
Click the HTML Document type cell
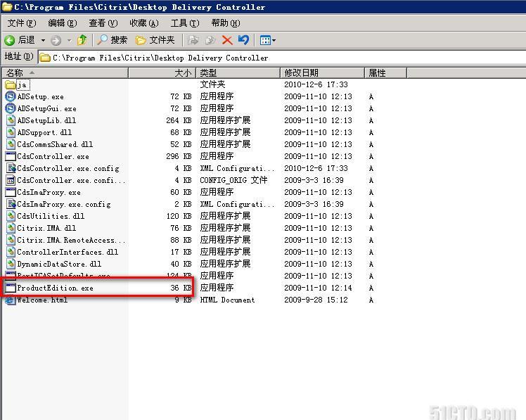(x=227, y=300)
